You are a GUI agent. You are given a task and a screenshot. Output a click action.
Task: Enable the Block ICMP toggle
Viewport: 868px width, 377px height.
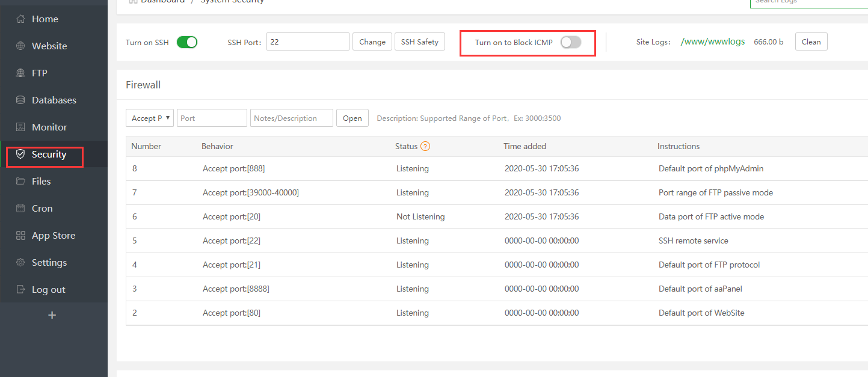[x=570, y=41]
